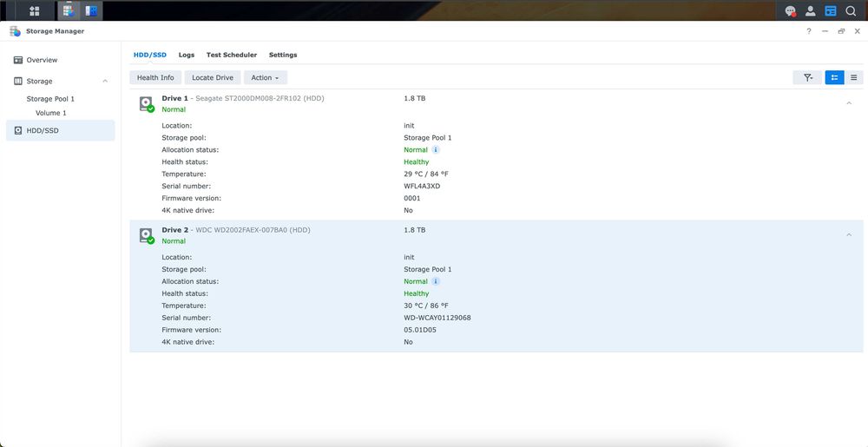Click Drive 1 Storage Pool 1 value
This screenshot has height=447, width=868.
tap(427, 137)
